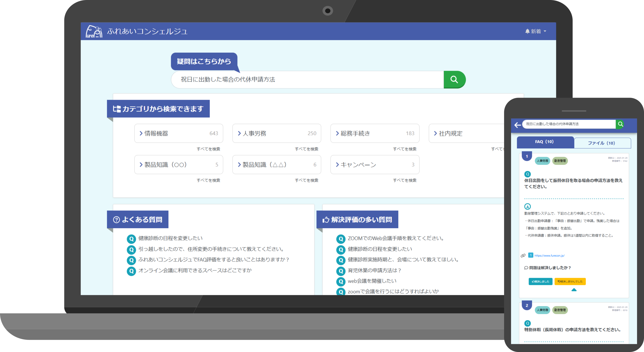Click the green search magnifier button
The width and height of the screenshot is (644, 352).
pos(454,80)
